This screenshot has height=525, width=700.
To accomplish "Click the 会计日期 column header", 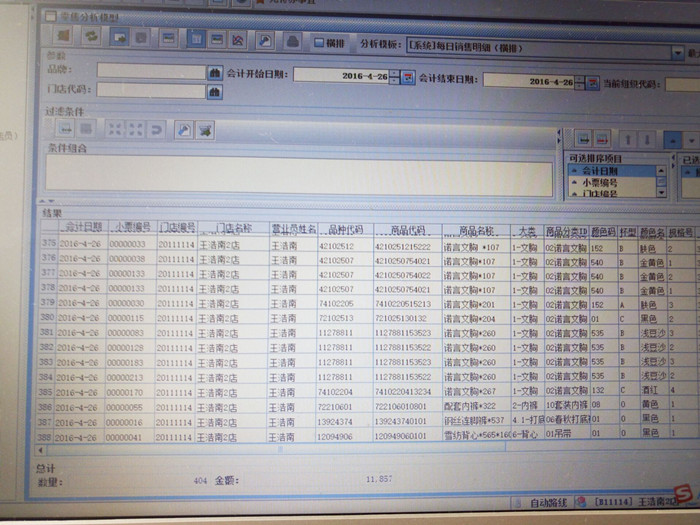I will 80,227.
